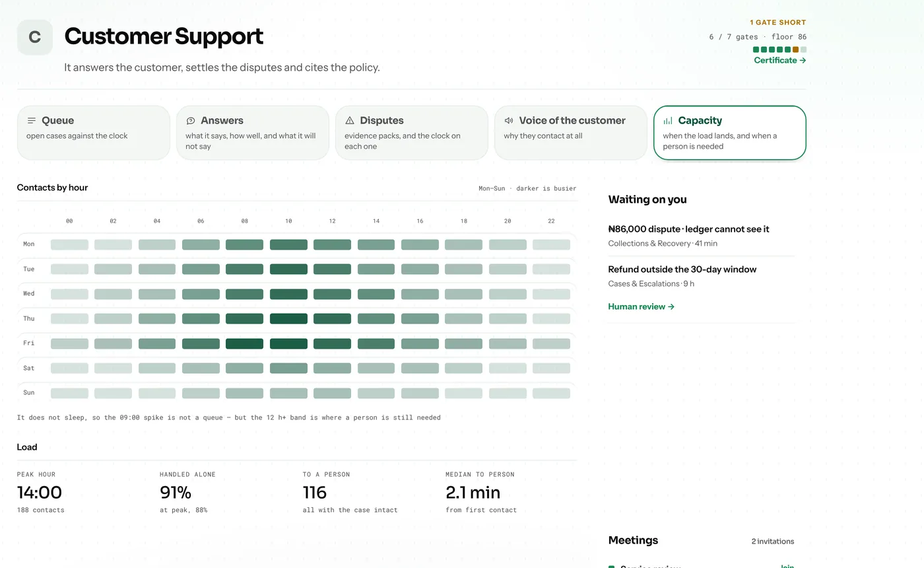
Task: Select the ₦86,000 dispute item
Action: (702, 236)
